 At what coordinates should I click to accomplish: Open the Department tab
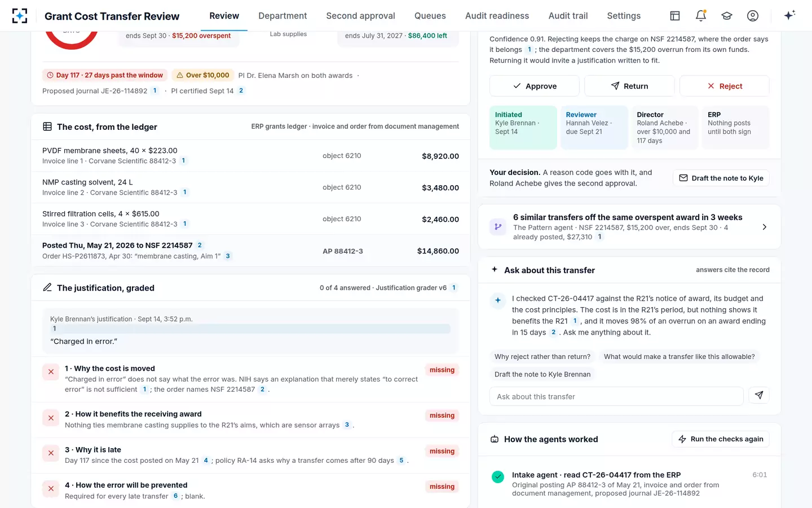[x=283, y=16]
